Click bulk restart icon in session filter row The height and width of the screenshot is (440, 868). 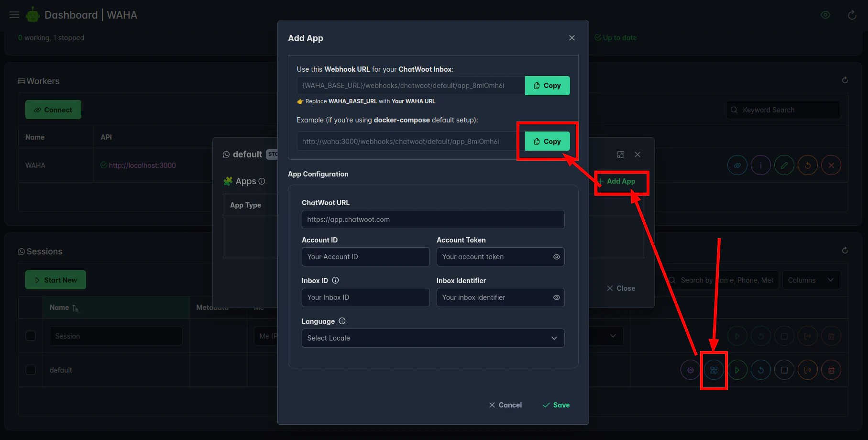pos(761,336)
